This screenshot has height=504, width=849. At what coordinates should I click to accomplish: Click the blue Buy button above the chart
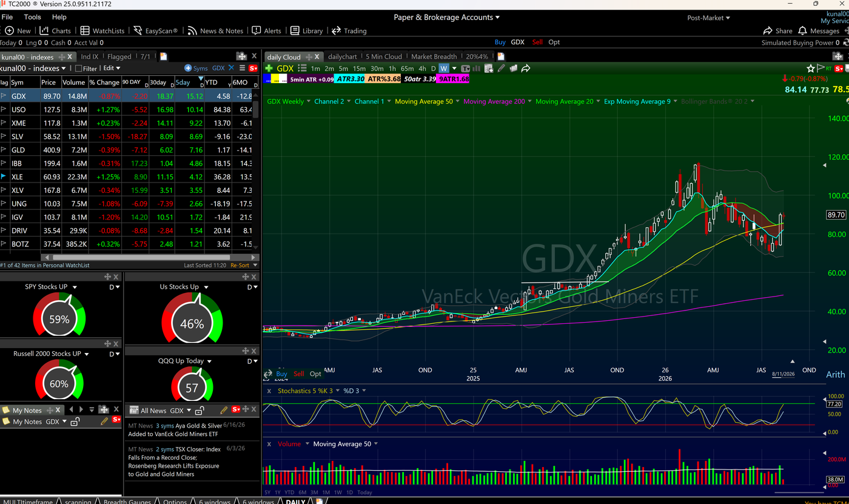(500, 42)
